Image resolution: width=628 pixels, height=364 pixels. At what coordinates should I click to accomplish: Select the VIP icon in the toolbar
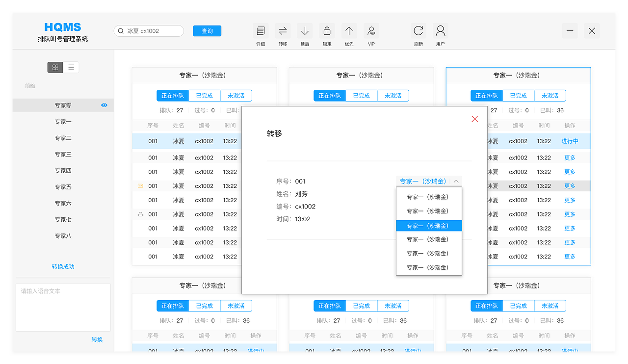[371, 30]
